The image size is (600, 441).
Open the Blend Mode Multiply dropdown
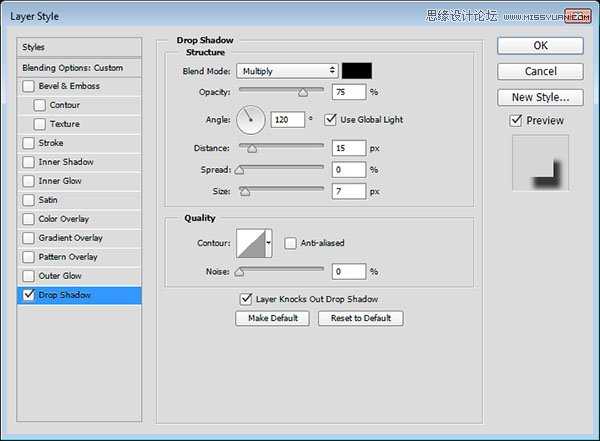[287, 71]
